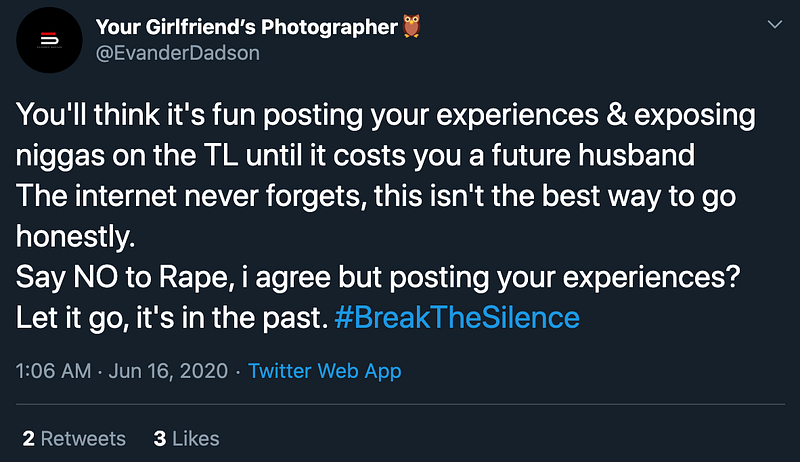Click the tweet line starting "You'll think it's fun"
The width and height of the screenshot is (800, 462).
pyautogui.click(x=385, y=115)
